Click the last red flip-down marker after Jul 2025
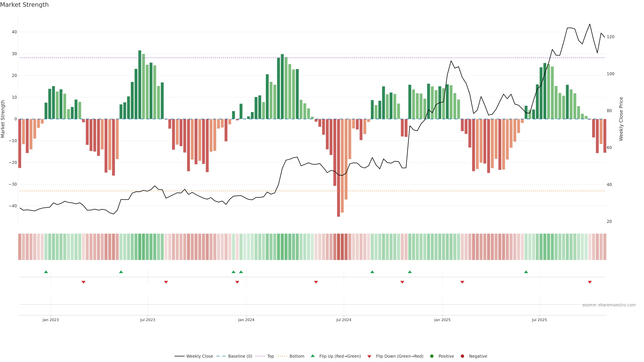This screenshot has height=362, width=644. click(x=590, y=282)
